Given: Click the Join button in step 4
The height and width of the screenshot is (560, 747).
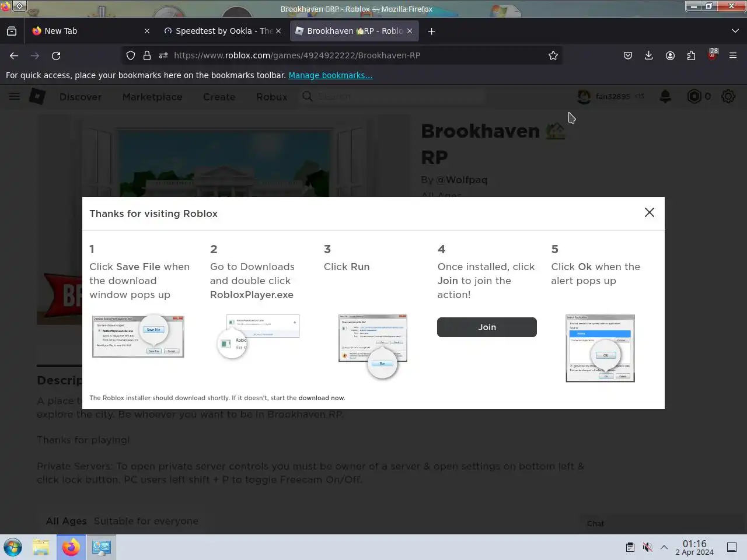Looking at the screenshot, I should pyautogui.click(x=487, y=327).
